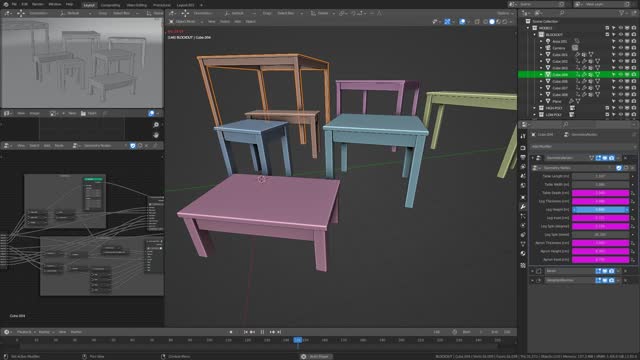Add a new workspace tab with plus
Viewport: 640px width, 360px height.
201,5
